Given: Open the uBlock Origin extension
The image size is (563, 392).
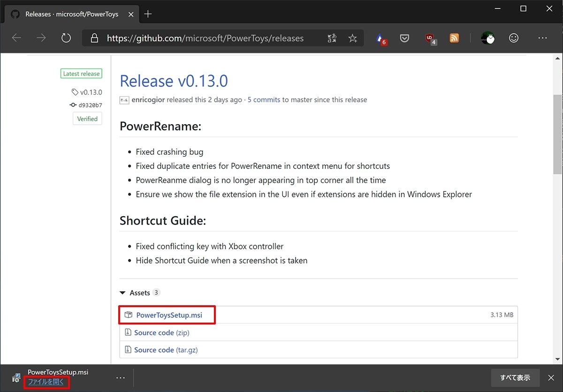Looking at the screenshot, I should 430,38.
